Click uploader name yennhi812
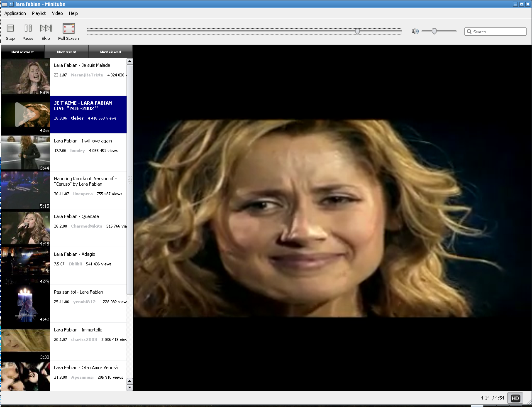532x407 pixels. pyautogui.click(x=84, y=302)
